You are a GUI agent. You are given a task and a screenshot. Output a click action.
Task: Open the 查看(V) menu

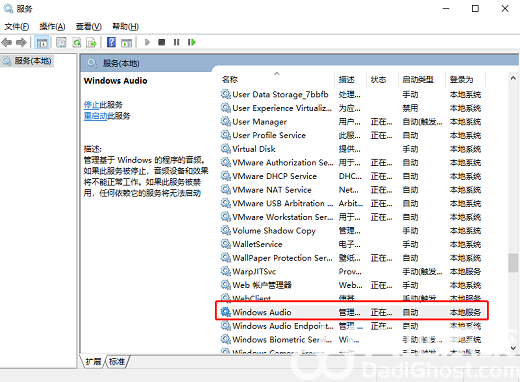89,26
